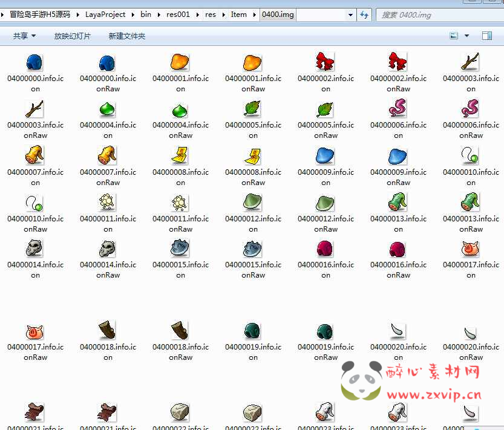
Task: Go to the Item folder in breadcrumb
Action: coord(238,15)
